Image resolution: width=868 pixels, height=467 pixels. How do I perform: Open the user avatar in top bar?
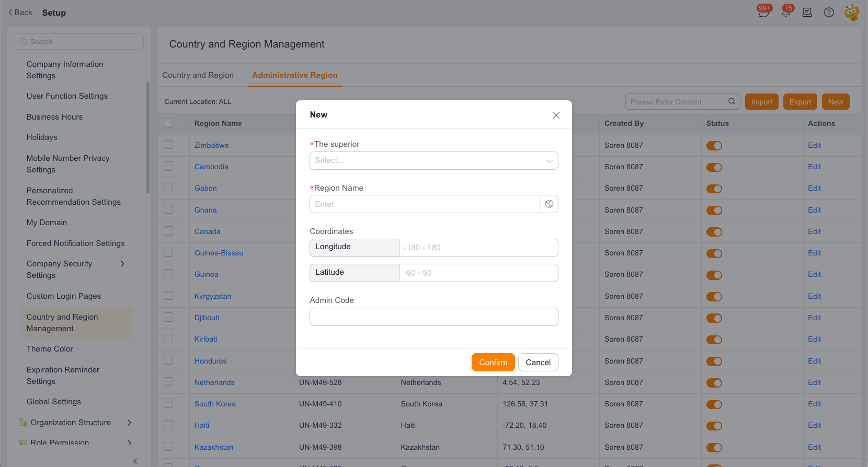(852, 13)
